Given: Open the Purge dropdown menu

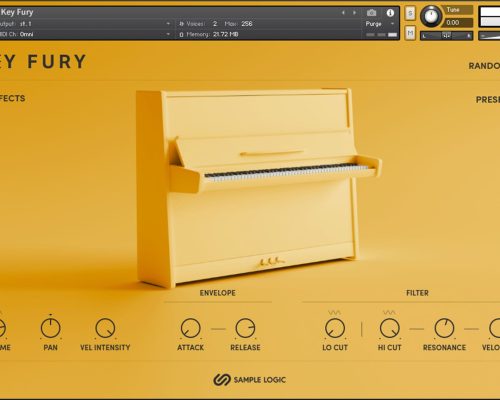Looking at the screenshot, I should coord(380,24).
